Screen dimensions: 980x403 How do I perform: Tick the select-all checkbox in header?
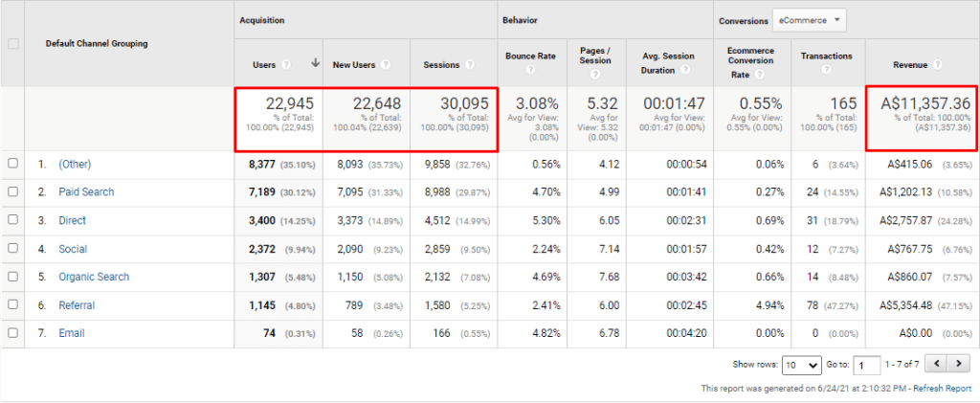(x=12, y=44)
